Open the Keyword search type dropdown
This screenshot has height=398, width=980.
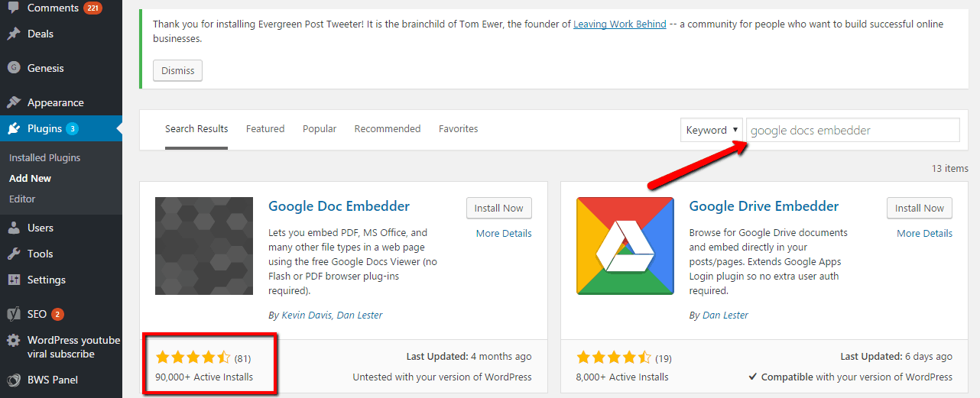712,130
